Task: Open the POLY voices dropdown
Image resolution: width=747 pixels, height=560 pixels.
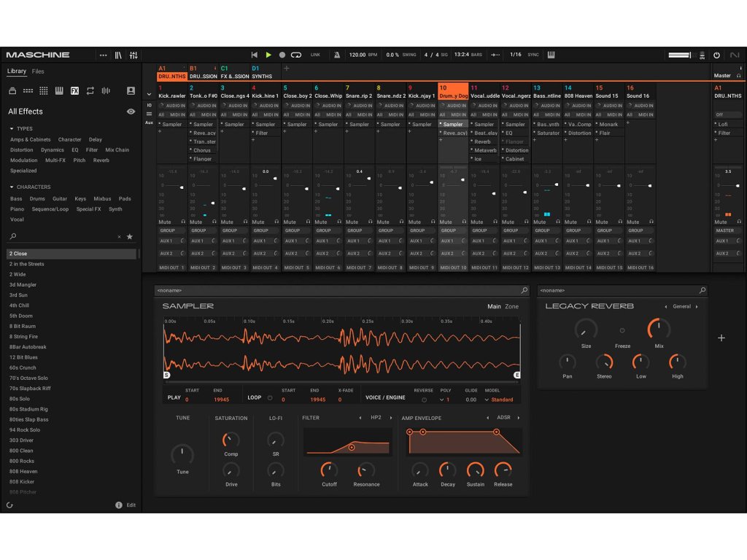Action: tap(445, 400)
